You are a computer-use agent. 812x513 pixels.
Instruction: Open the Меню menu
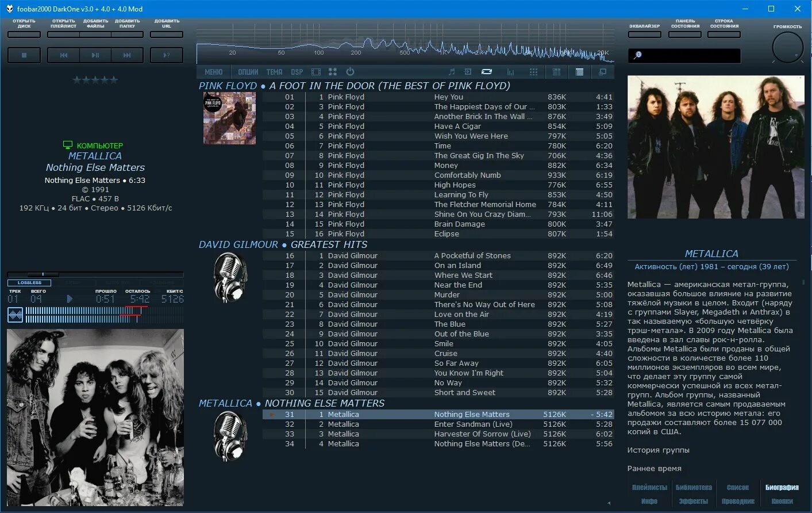214,72
